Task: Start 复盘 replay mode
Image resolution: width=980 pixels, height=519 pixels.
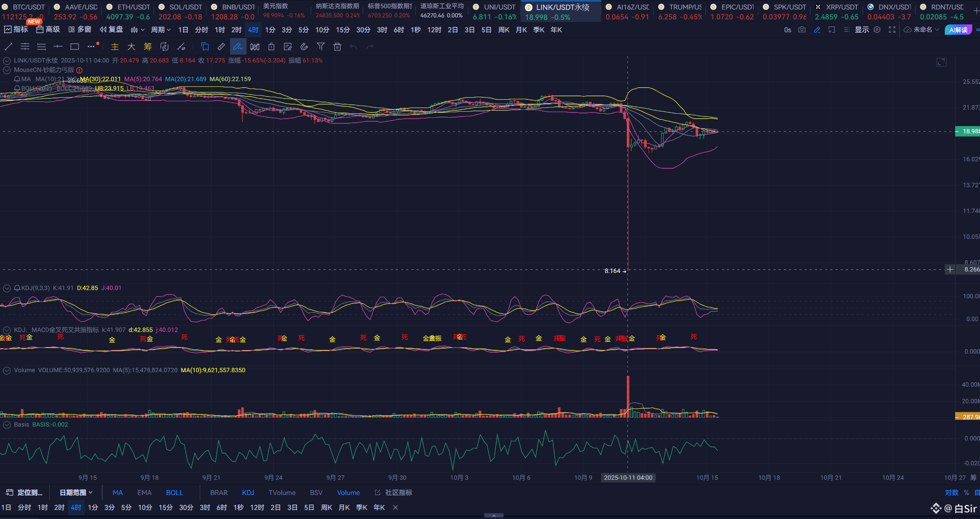Action: [x=111, y=30]
